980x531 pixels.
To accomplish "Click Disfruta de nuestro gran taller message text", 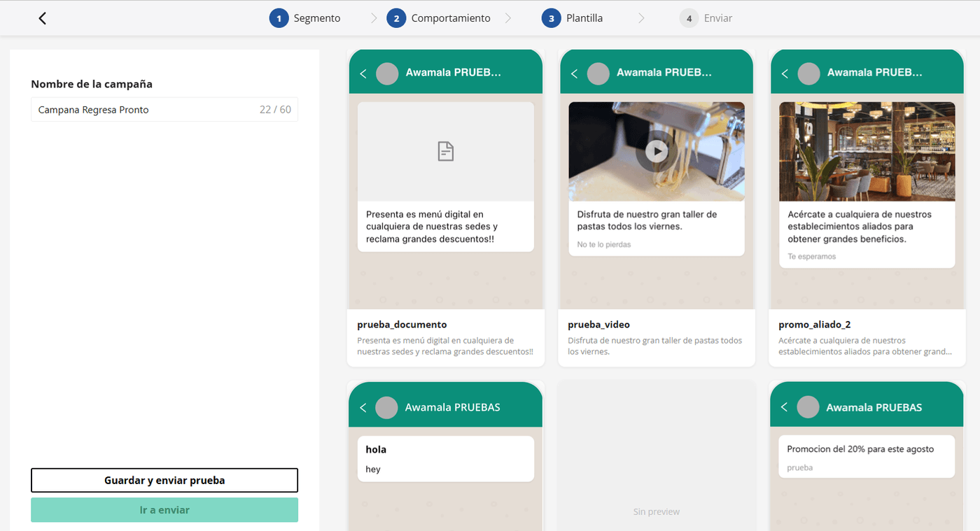I will (x=647, y=220).
